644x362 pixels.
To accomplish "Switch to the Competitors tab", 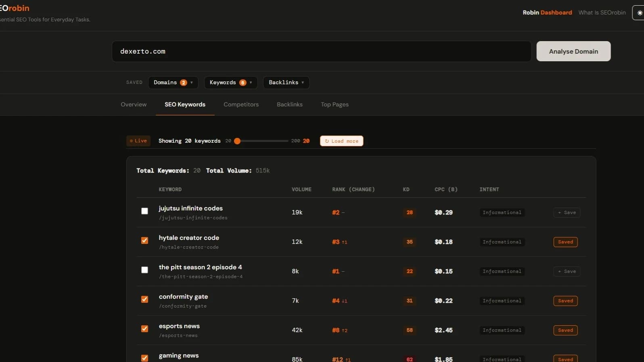I will click(241, 104).
